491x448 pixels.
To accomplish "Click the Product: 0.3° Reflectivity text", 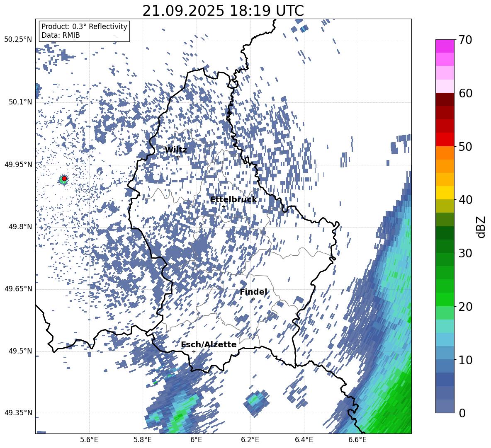I will click(x=84, y=27).
